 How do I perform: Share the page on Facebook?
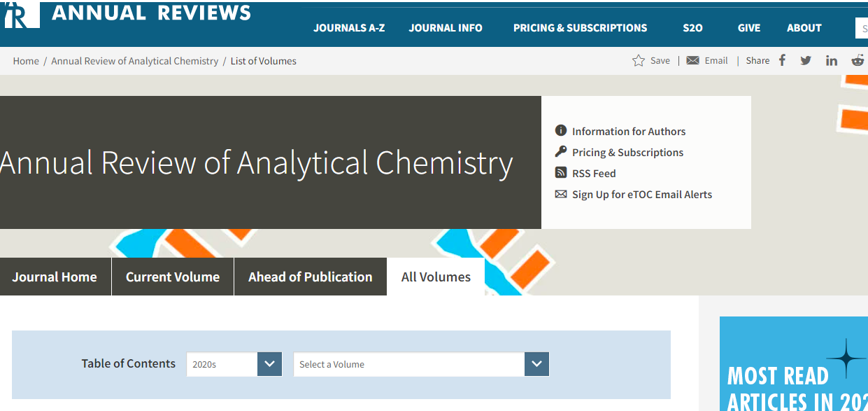coord(782,61)
